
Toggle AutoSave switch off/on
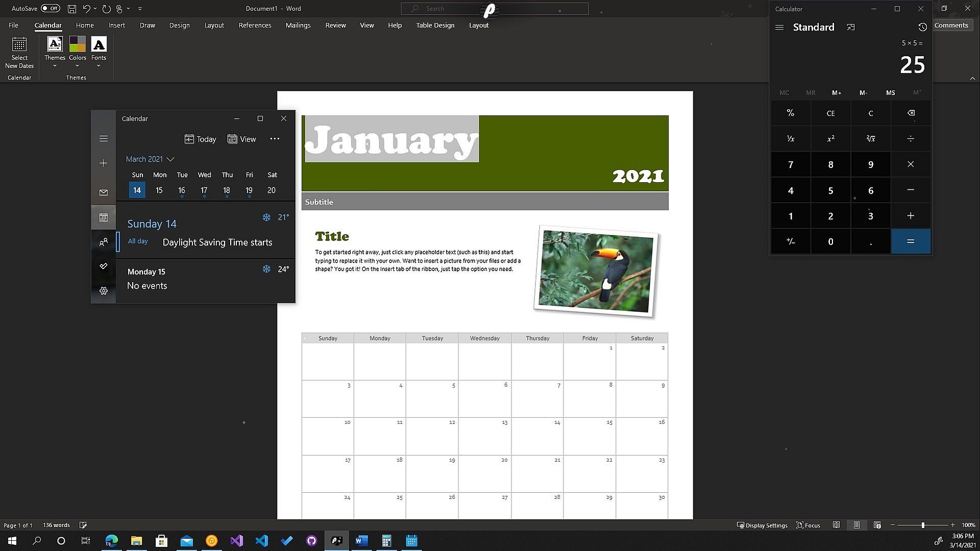pyautogui.click(x=50, y=8)
